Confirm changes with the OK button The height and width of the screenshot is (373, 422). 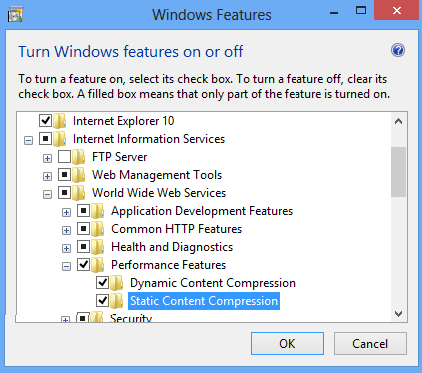click(287, 343)
